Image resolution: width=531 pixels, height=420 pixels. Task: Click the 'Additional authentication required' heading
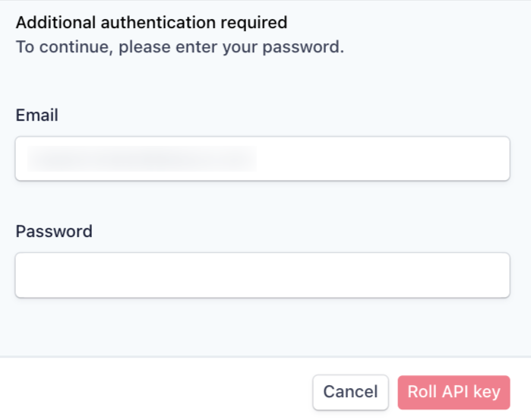click(151, 23)
